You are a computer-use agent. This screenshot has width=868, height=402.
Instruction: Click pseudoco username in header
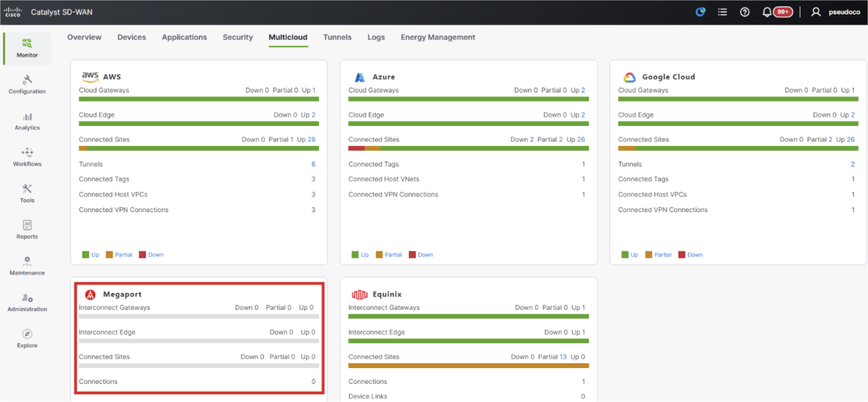pos(844,12)
